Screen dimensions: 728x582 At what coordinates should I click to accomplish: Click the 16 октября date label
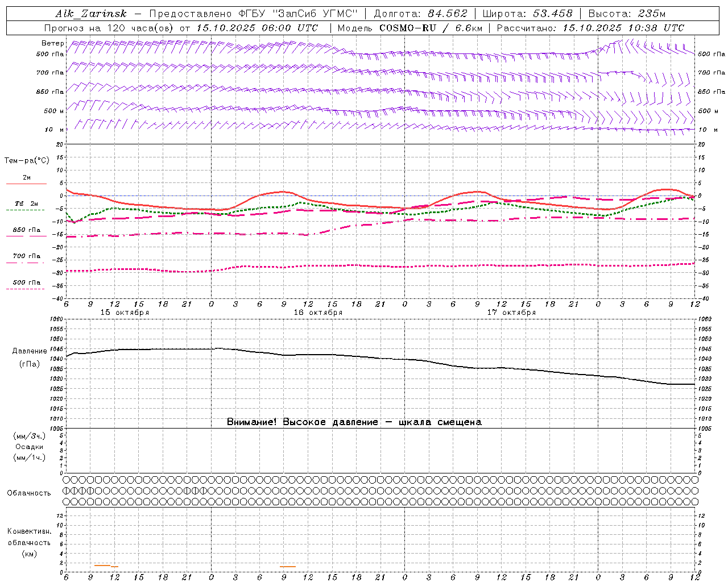click(318, 313)
